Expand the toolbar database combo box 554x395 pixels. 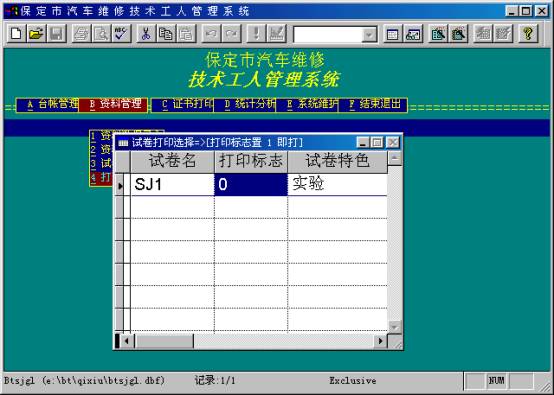point(369,35)
